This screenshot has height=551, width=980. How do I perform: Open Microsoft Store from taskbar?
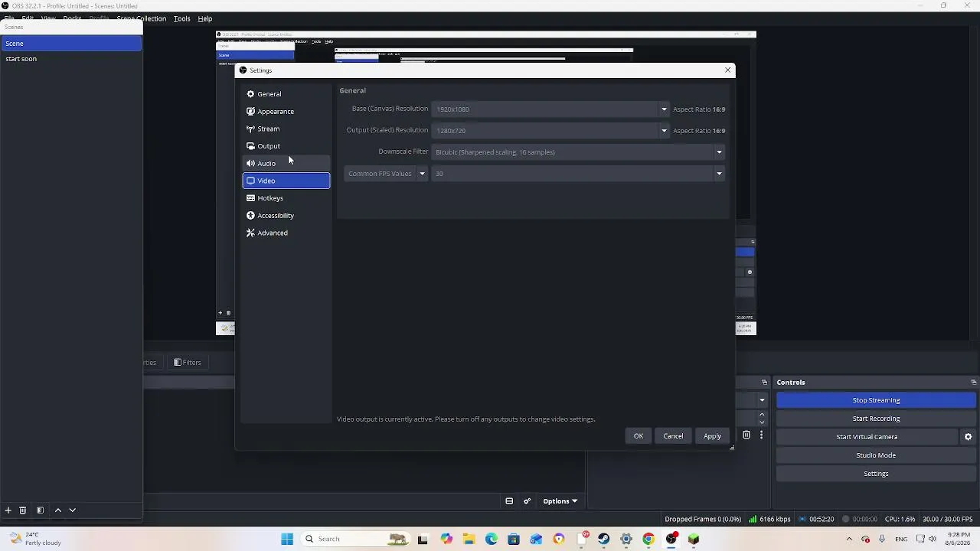pos(514,540)
